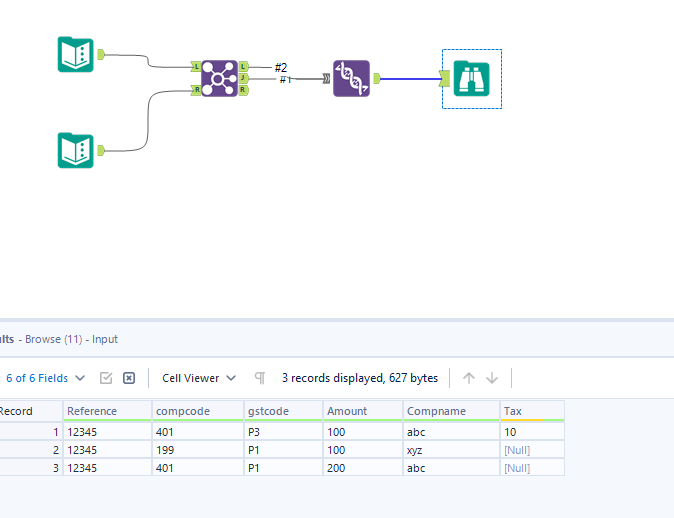Select the bottom Input Data tool

75,150
